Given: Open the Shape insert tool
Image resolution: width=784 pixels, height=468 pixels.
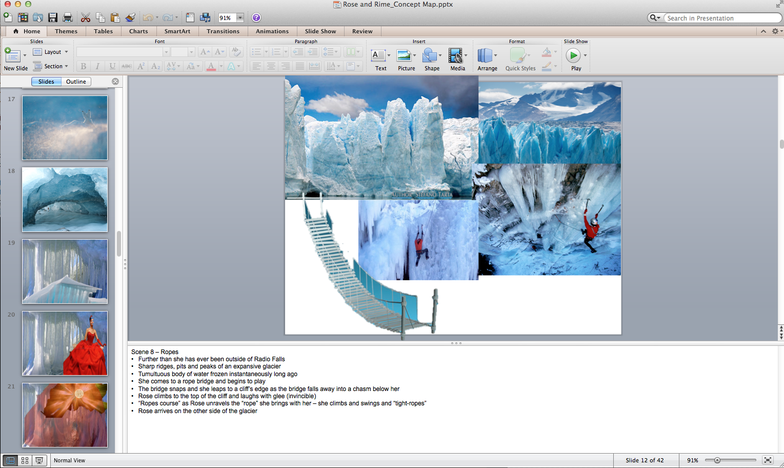Looking at the screenshot, I should [x=431, y=57].
